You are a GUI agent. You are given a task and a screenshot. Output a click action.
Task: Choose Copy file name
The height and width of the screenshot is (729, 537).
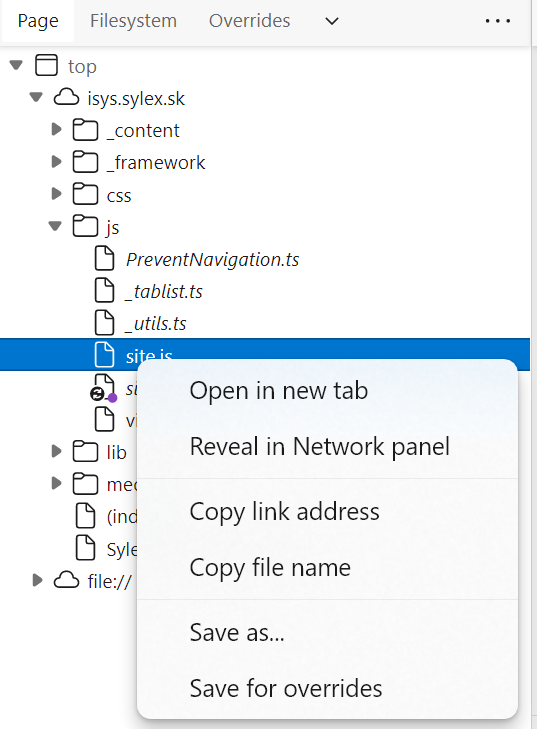tap(327, 567)
